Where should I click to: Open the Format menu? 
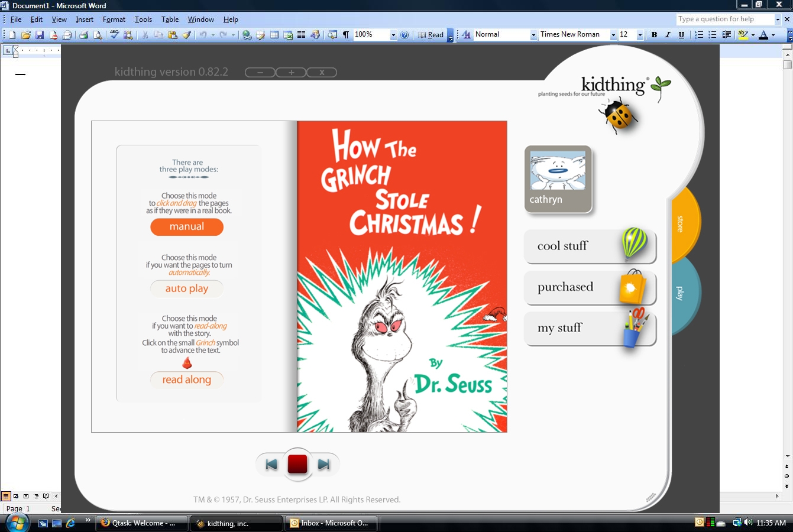click(114, 20)
